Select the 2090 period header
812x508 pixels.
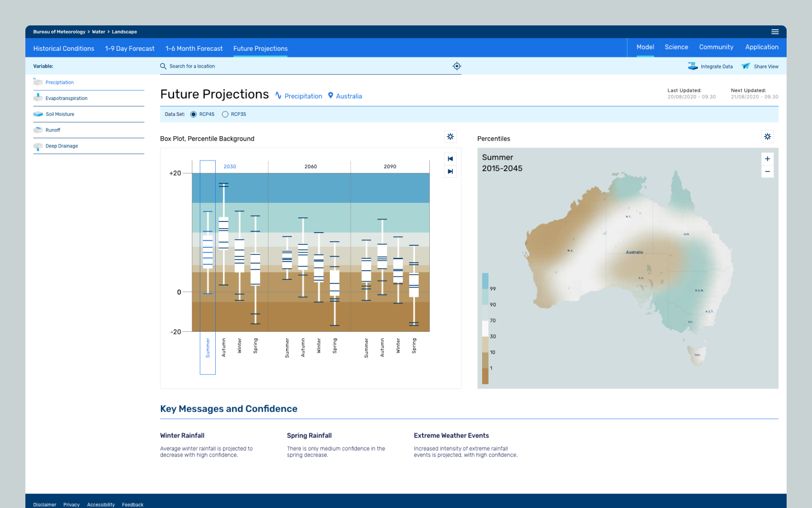(x=390, y=167)
